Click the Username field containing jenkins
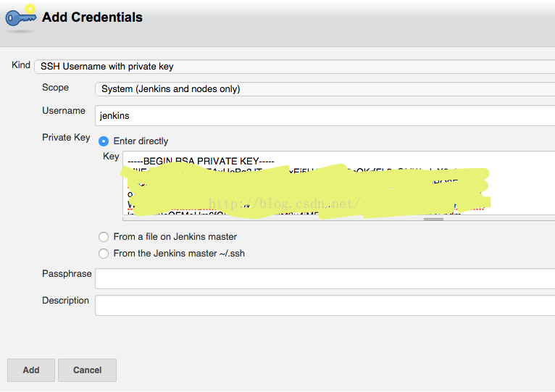The width and height of the screenshot is (555, 392). coord(325,115)
